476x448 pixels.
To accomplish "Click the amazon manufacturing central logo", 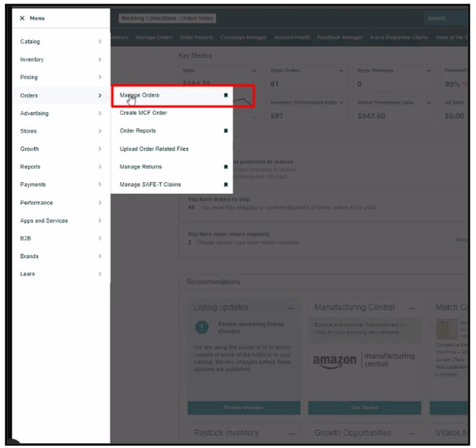I will click(x=364, y=360).
